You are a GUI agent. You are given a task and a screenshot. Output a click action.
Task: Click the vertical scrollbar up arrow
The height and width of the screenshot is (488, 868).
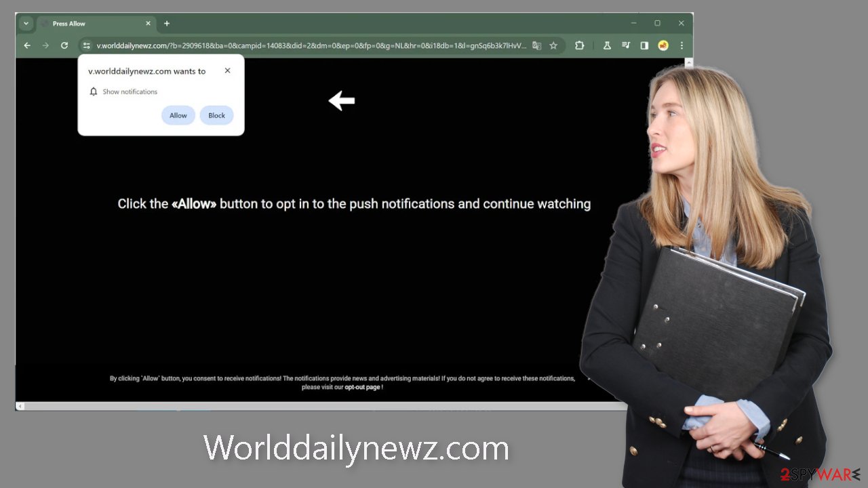click(x=689, y=62)
